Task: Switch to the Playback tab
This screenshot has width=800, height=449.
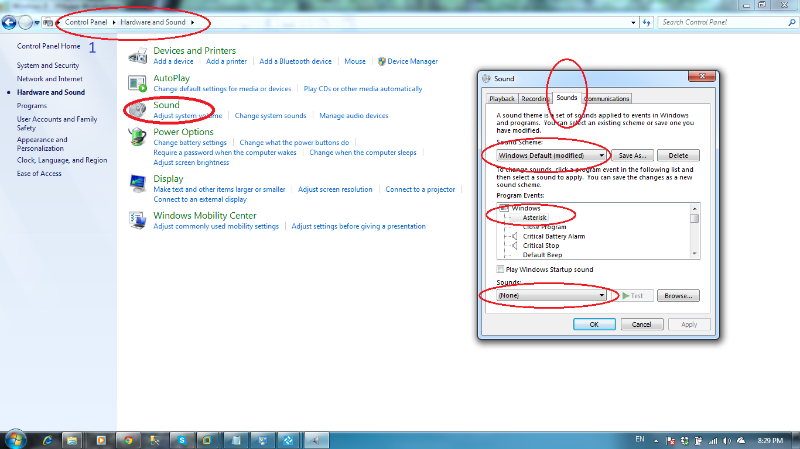Action: point(502,98)
